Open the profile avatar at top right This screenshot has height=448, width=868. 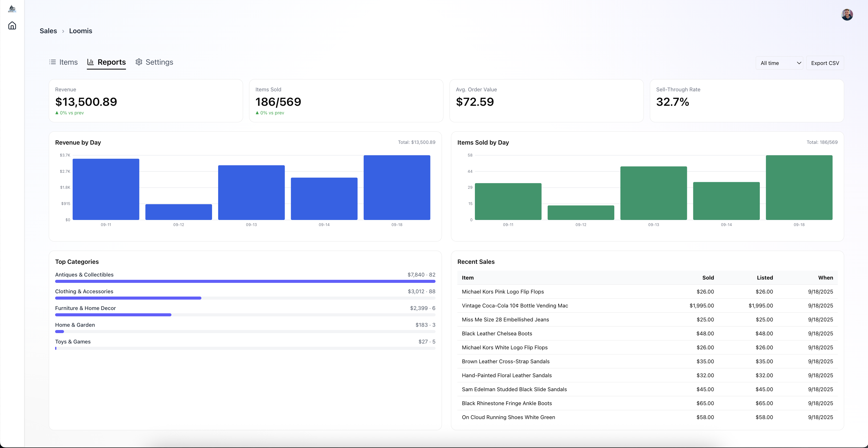(847, 14)
